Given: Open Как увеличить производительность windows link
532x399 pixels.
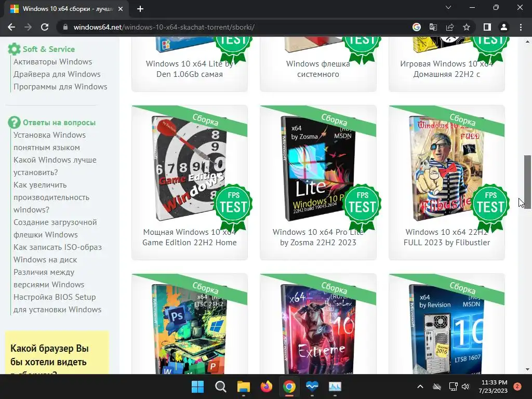Looking at the screenshot, I should (51, 197).
